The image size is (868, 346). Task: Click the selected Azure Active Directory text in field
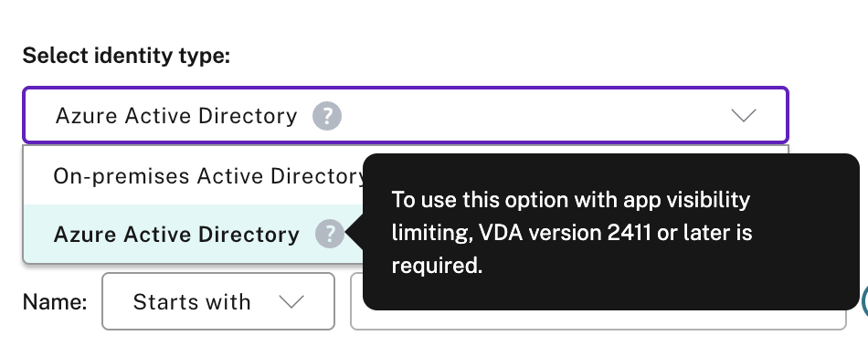(176, 116)
